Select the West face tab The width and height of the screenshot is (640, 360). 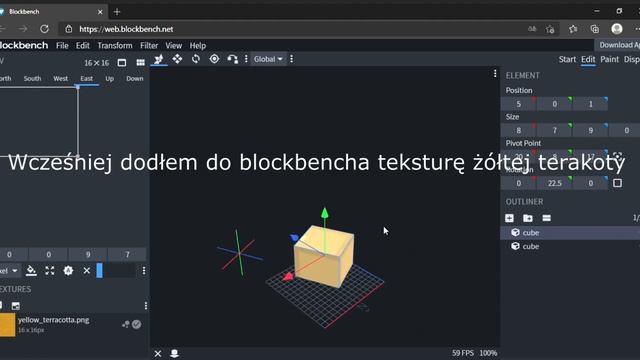(60, 78)
